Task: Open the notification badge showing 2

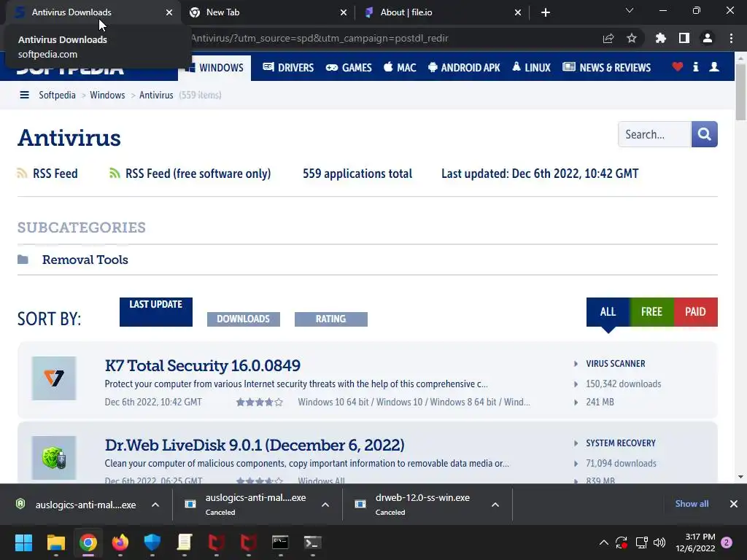Action: [x=727, y=542]
